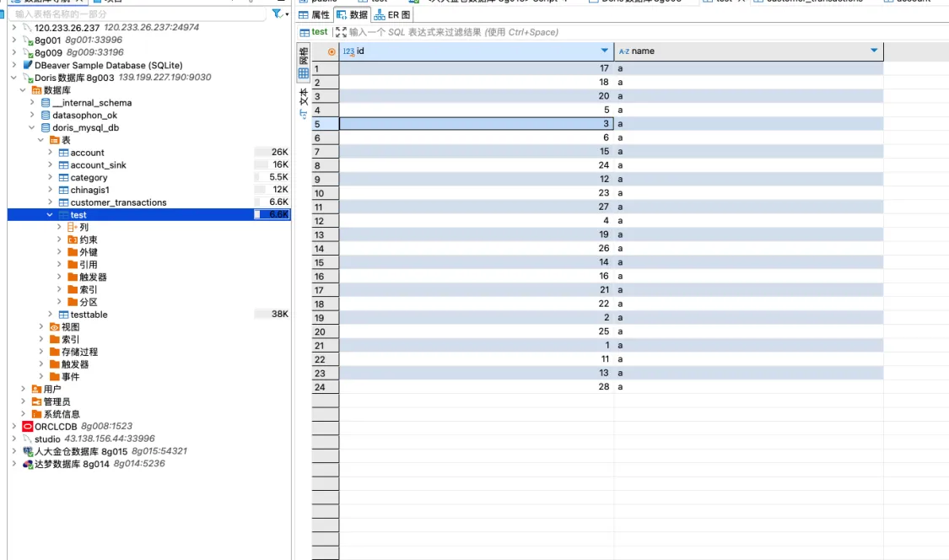Expand the account_sink table node

pyautogui.click(x=51, y=164)
